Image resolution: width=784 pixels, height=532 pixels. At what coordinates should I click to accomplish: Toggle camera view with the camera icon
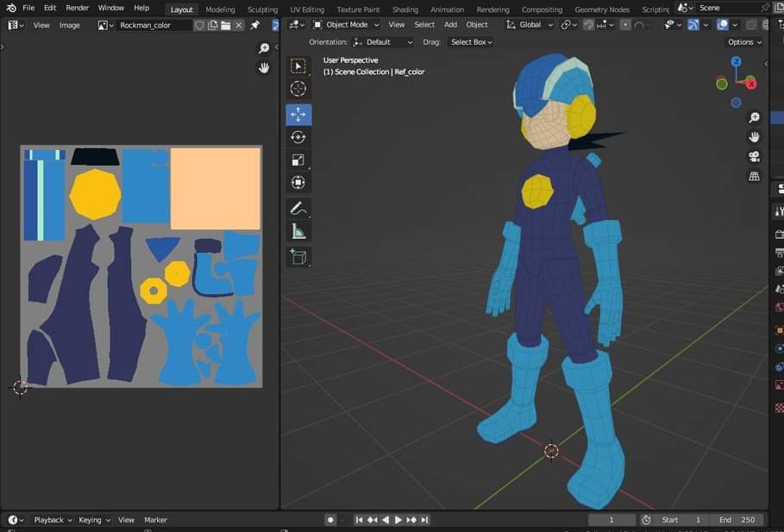(754, 157)
